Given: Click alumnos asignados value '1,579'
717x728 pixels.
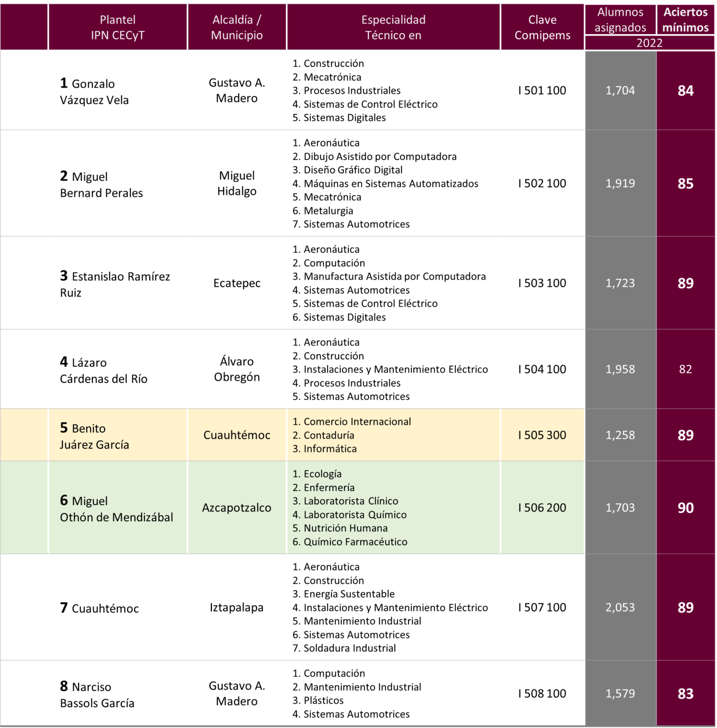Looking at the screenshot, I should (x=620, y=693).
